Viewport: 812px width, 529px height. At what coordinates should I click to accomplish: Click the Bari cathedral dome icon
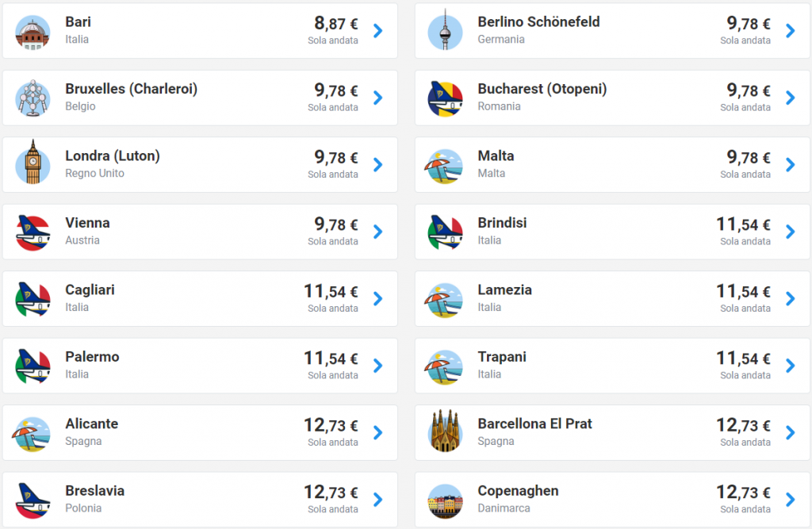33,31
